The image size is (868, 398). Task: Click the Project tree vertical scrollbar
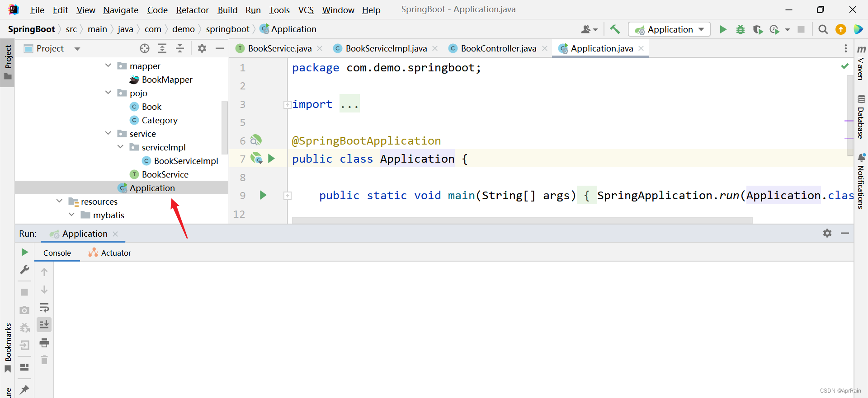(225, 127)
